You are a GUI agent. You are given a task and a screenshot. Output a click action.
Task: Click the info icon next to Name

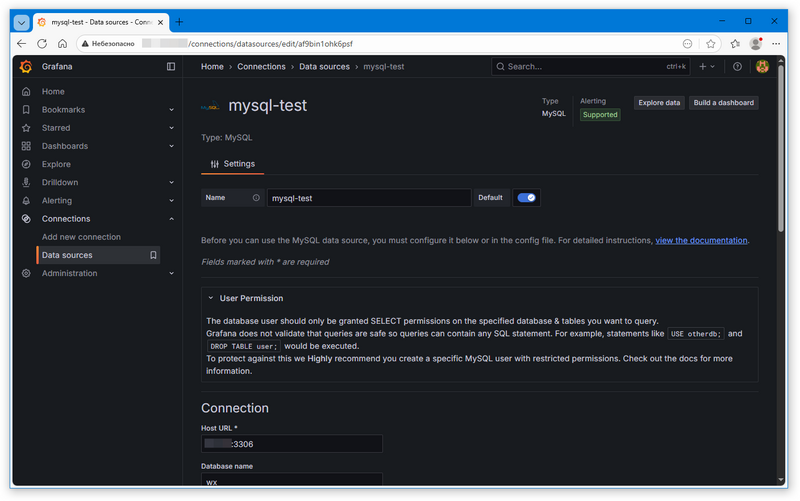(256, 198)
